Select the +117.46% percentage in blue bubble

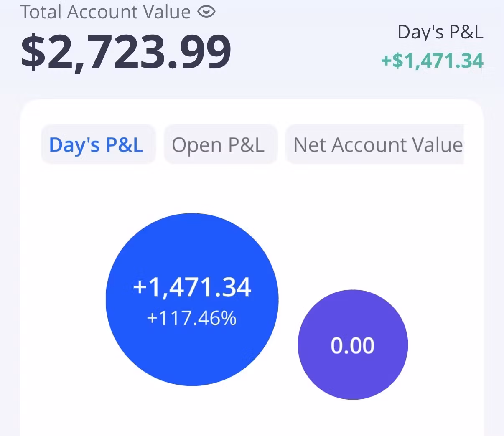(x=192, y=319)
